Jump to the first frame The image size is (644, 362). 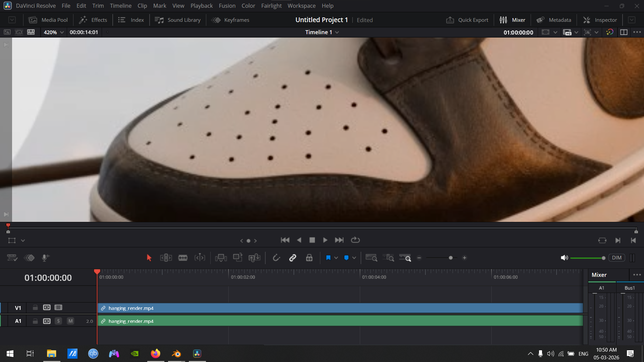285,240
